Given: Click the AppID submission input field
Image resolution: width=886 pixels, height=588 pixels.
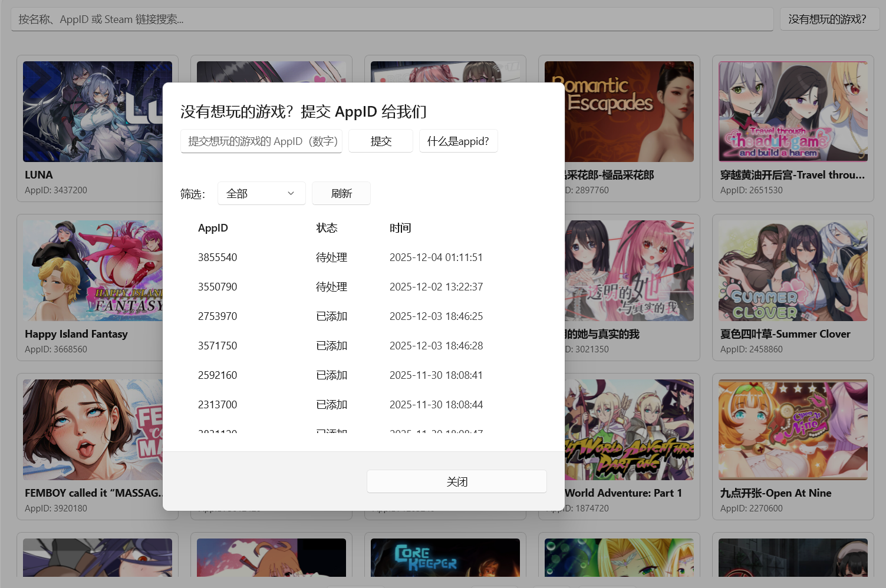Looking at the screenshot, I should [261, 141].
